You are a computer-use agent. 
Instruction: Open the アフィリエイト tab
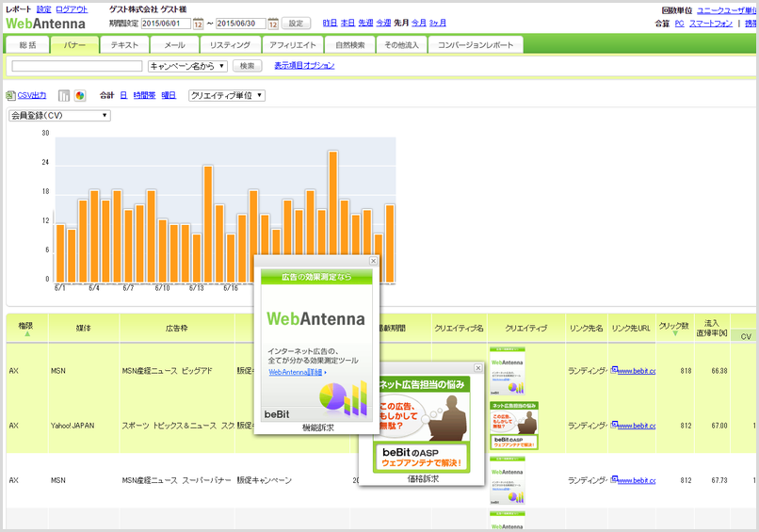[293, 45]
